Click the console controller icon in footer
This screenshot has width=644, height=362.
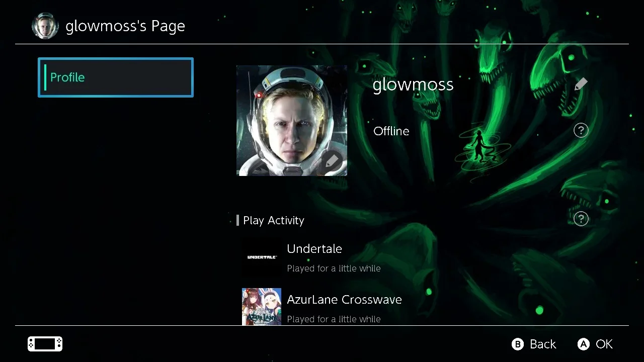tap(45, 344)
